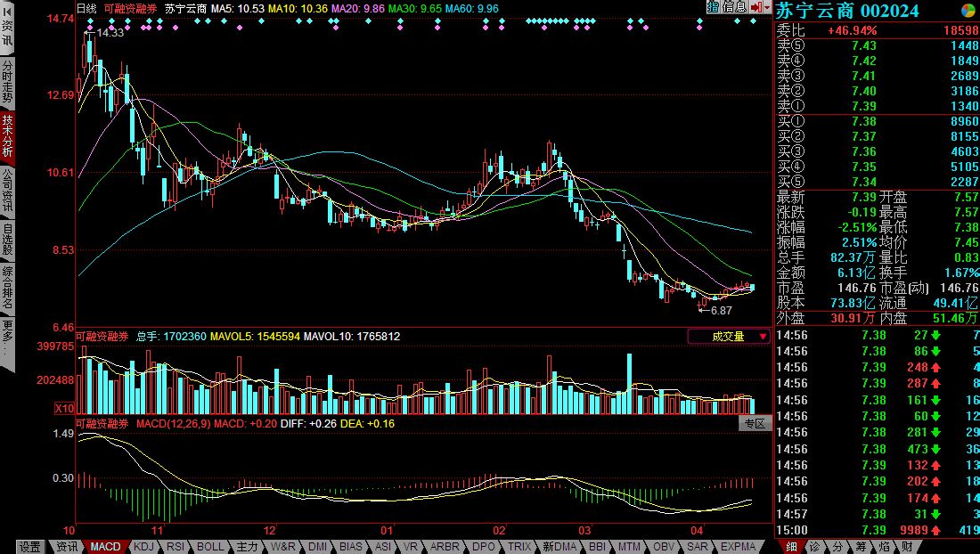Open 综合排名 sidebar tab
This screenshot has width=980, height=554.
pyautogui.click(x=7, y=288)
